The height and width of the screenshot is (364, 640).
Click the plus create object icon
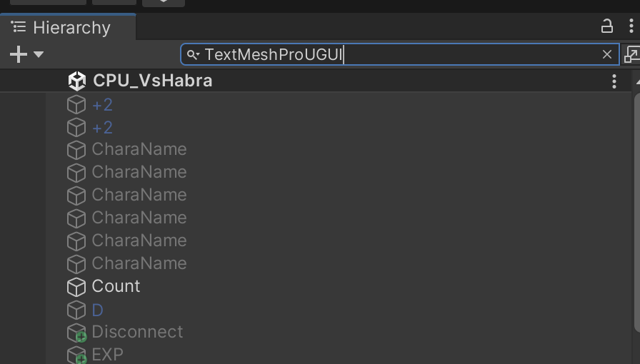tap(19, 54)
